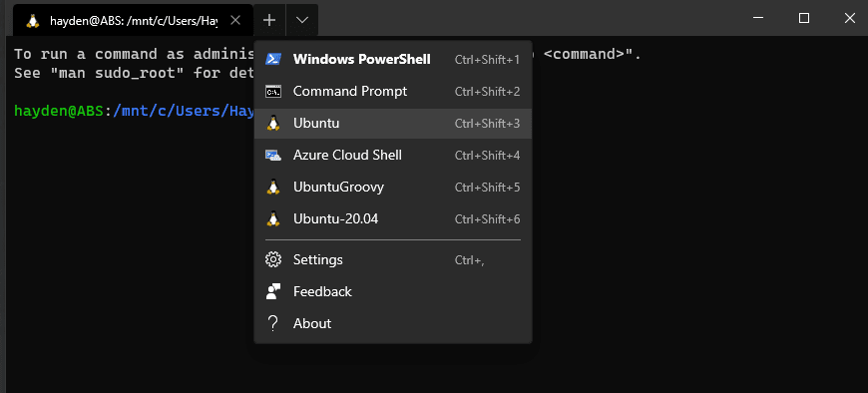The image size is (868, 393).
Task: Click the PowerShell icon in the dropdown menu
Action: click(x=273, y=59)
